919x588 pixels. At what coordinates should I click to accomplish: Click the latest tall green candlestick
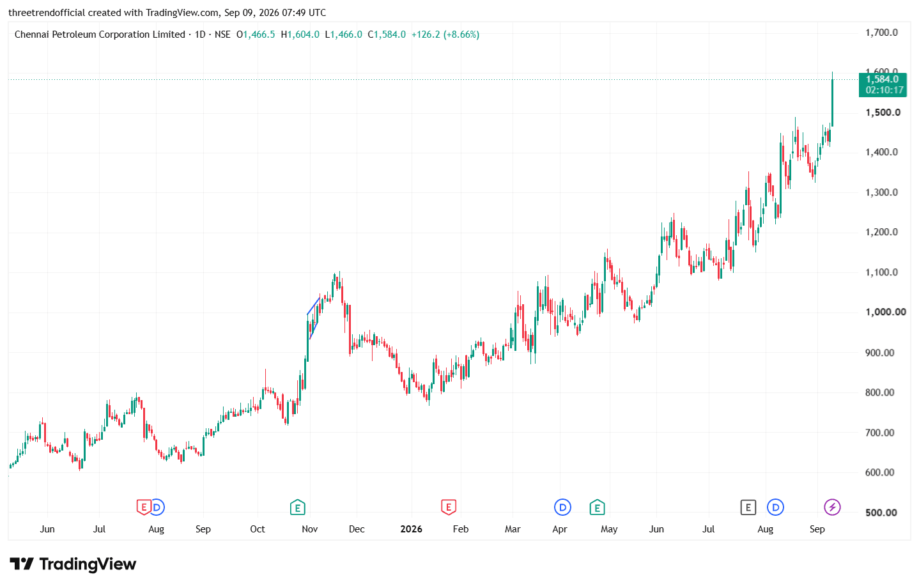832,99
